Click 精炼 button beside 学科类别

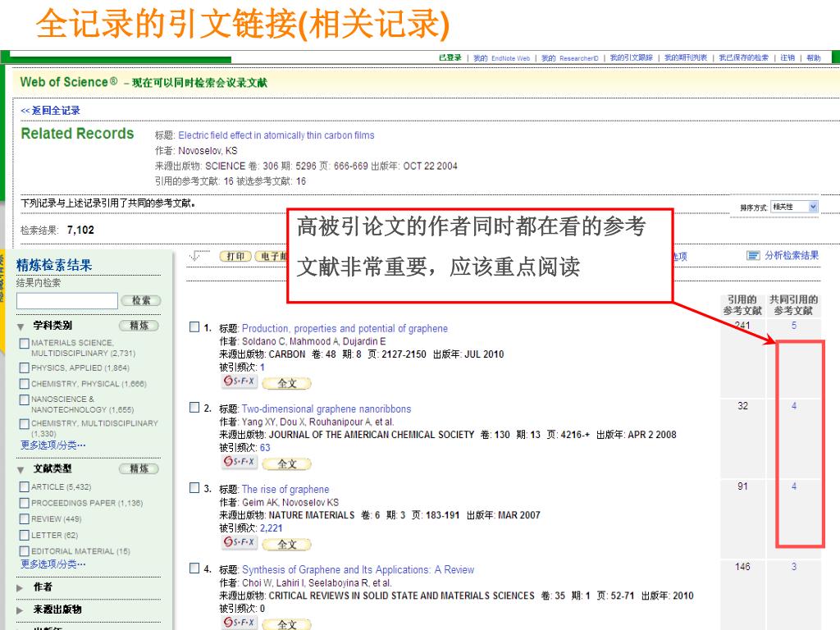point(139,325)
